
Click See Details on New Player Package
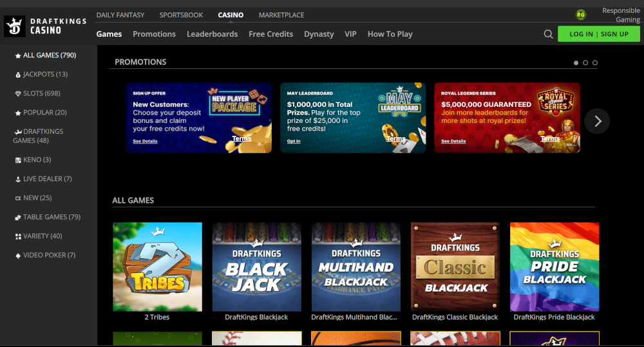[145, 141]
